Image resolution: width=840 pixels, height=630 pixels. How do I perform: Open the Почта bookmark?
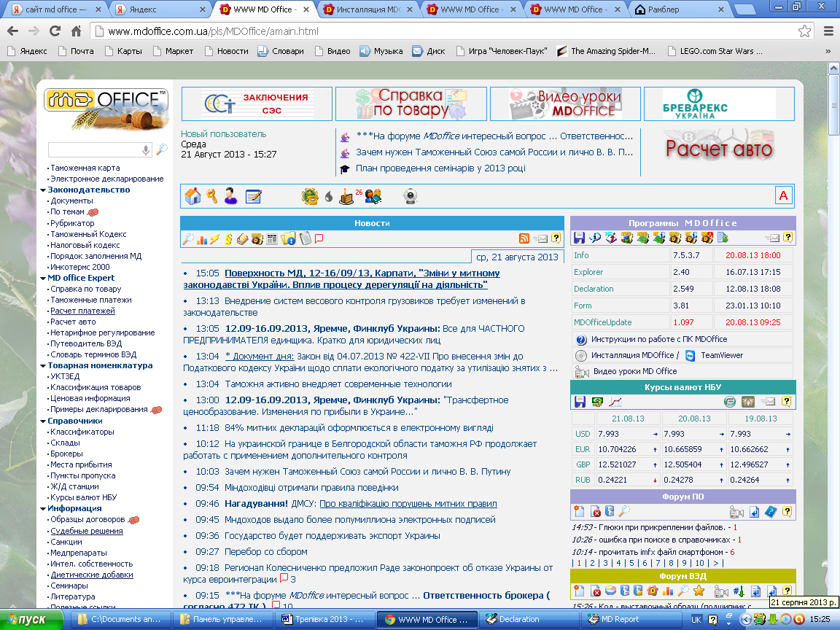click(x=76, y=51)
